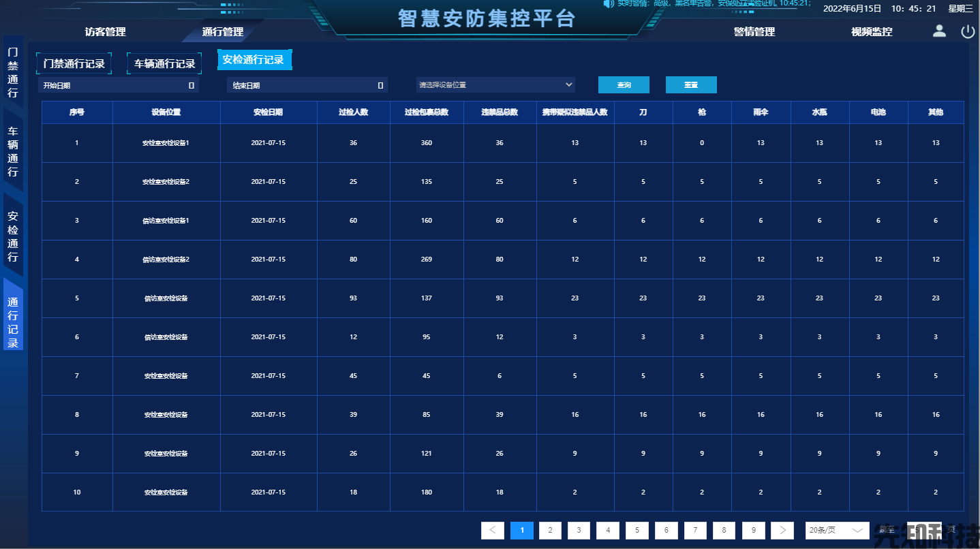Go to page 6

click(x=667, y=530)
